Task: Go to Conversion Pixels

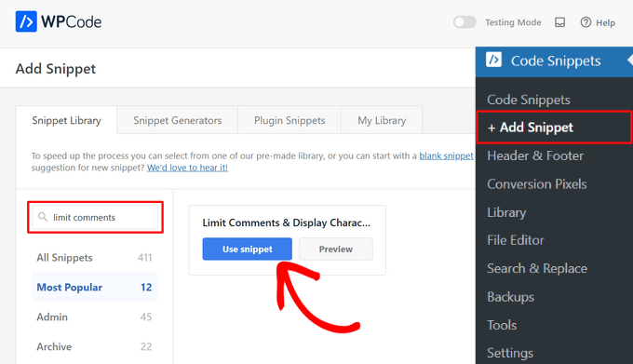Action: pyautogui.click(x=536, y=184)
